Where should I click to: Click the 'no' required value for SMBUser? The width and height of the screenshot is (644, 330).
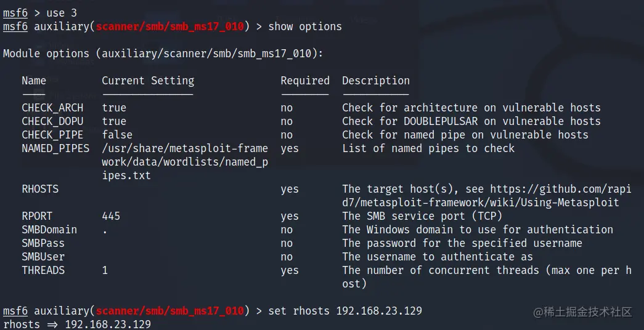pos(287,257)
